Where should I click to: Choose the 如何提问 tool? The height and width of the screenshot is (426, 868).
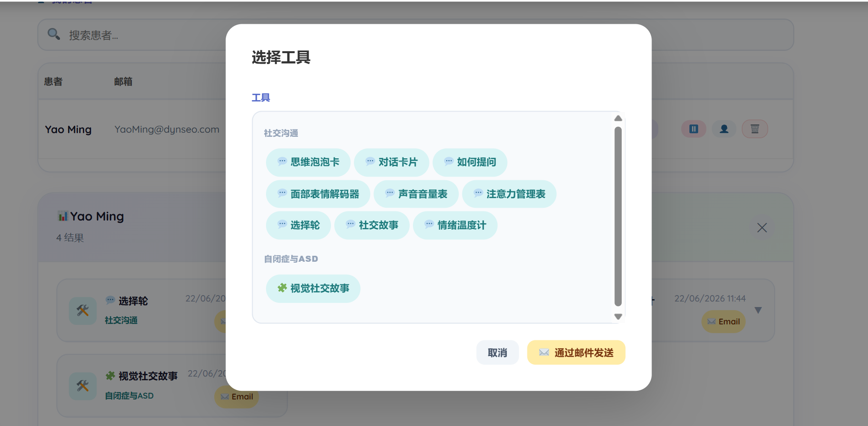470,162
